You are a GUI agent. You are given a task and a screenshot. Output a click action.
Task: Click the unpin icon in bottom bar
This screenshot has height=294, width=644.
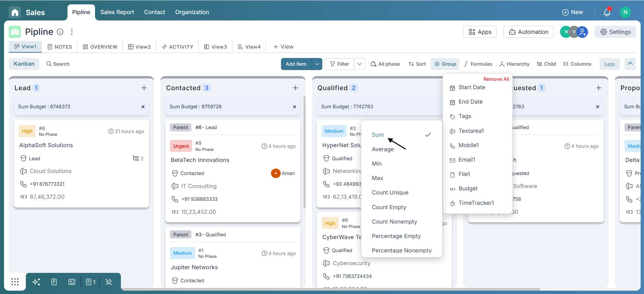pos(109,282)
